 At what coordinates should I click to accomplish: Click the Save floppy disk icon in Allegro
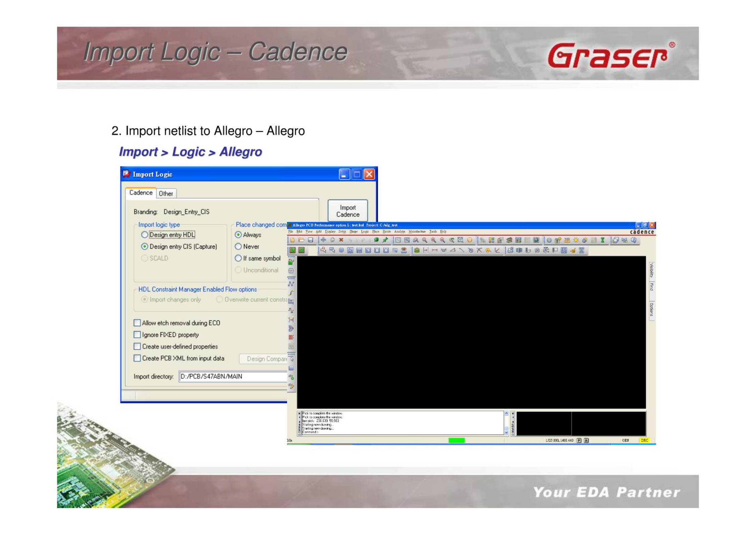(311, 240)
